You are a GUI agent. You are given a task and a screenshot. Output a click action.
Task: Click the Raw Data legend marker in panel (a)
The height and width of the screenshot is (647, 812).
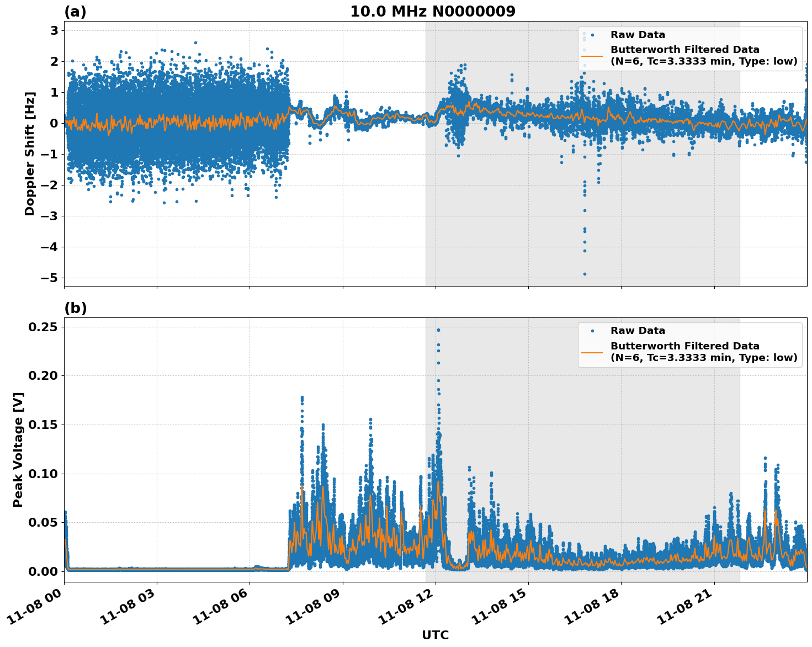(x=592, y=35)
